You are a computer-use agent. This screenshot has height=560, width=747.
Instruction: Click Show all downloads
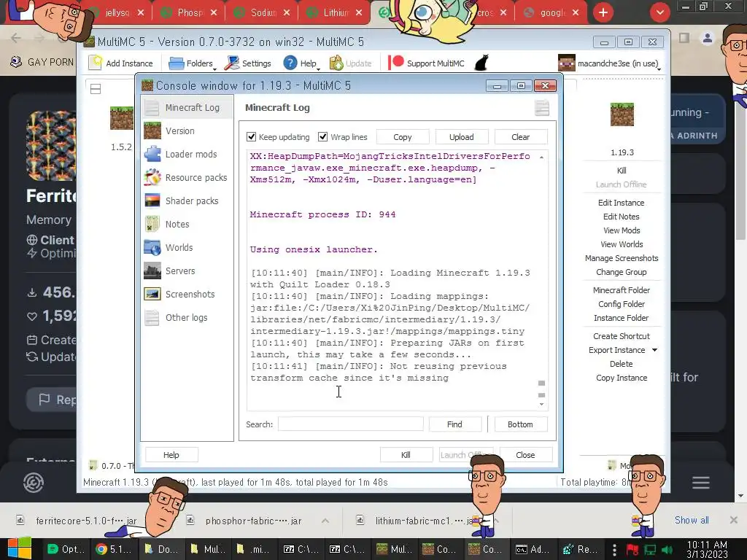point(692,520)
